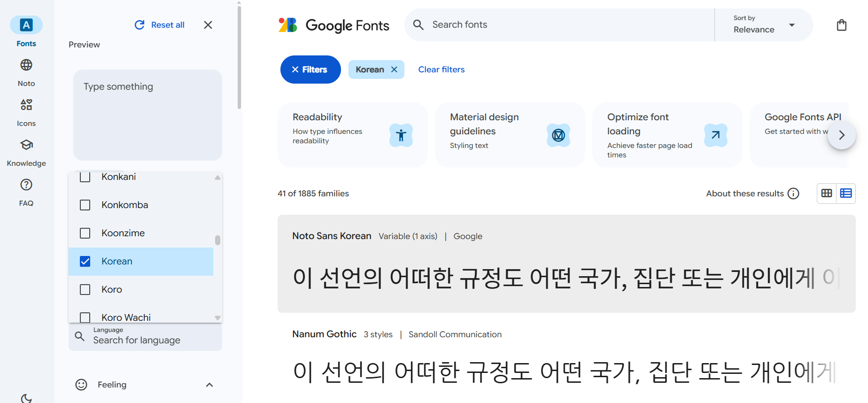Open Material design guidelines card
Screen dimensions: 868x403
pos(510,135)
